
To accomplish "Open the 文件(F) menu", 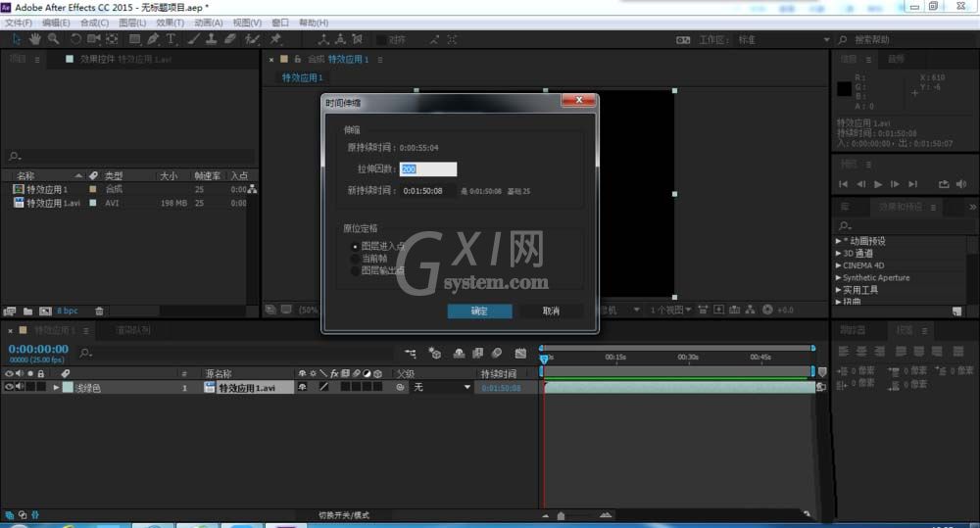I will point(19,23).
